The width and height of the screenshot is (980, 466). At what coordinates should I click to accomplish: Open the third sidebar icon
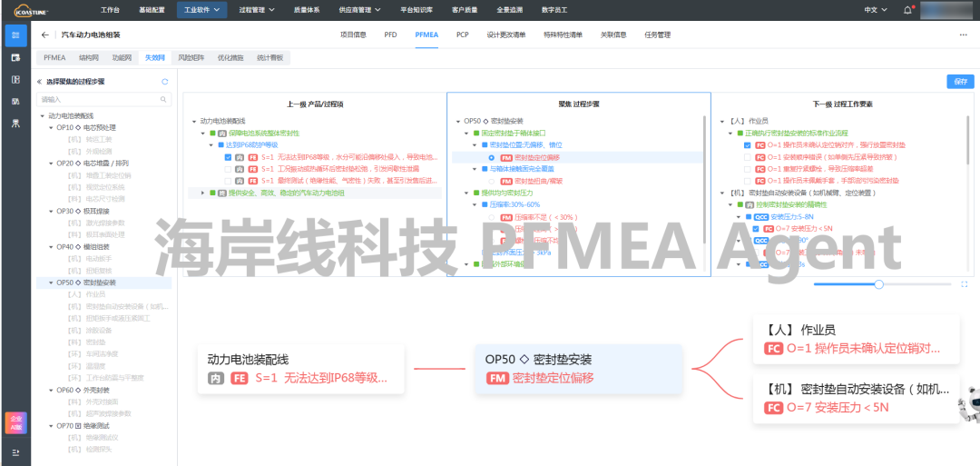click(15, 79)
